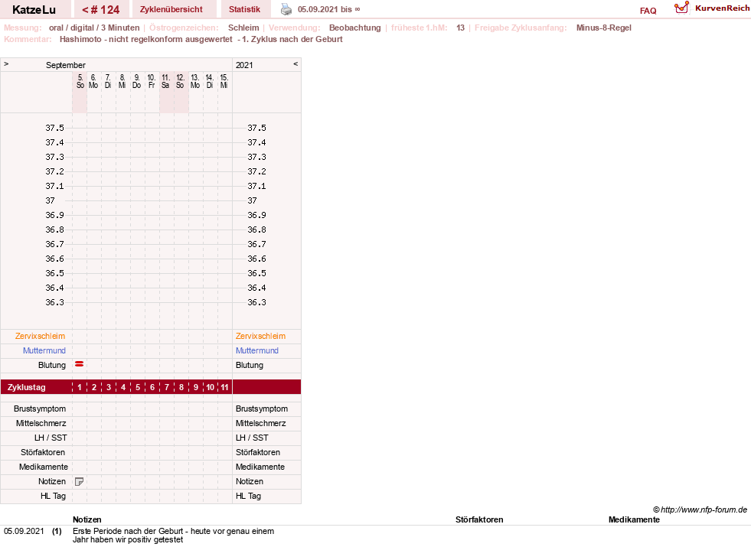
Task: Click the left Notizen row label
Action: (52, 481)
